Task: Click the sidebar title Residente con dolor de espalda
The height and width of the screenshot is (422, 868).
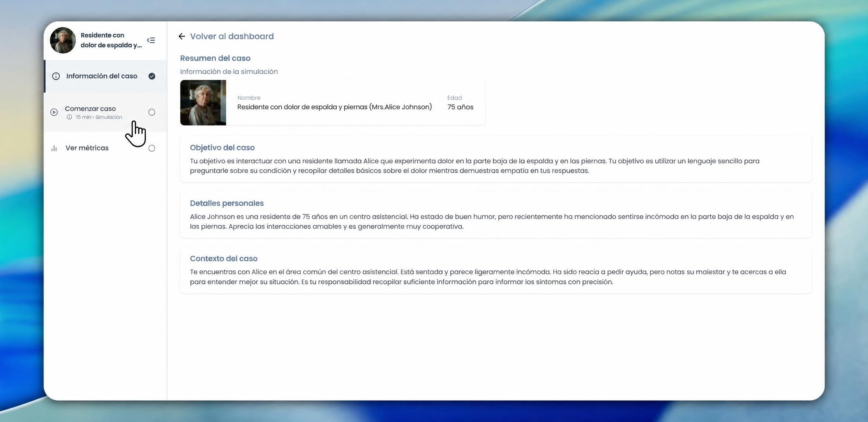Action: pos(111,40)
